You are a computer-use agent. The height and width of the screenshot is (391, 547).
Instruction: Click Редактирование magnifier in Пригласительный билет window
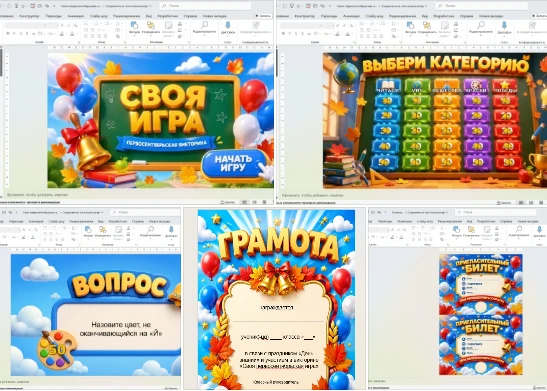(x=519, y=231)
